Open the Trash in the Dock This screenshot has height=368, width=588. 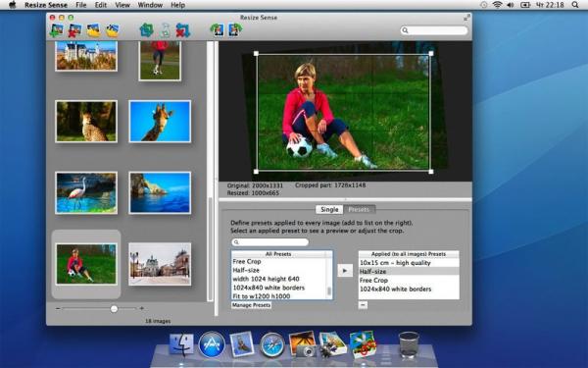409,344
